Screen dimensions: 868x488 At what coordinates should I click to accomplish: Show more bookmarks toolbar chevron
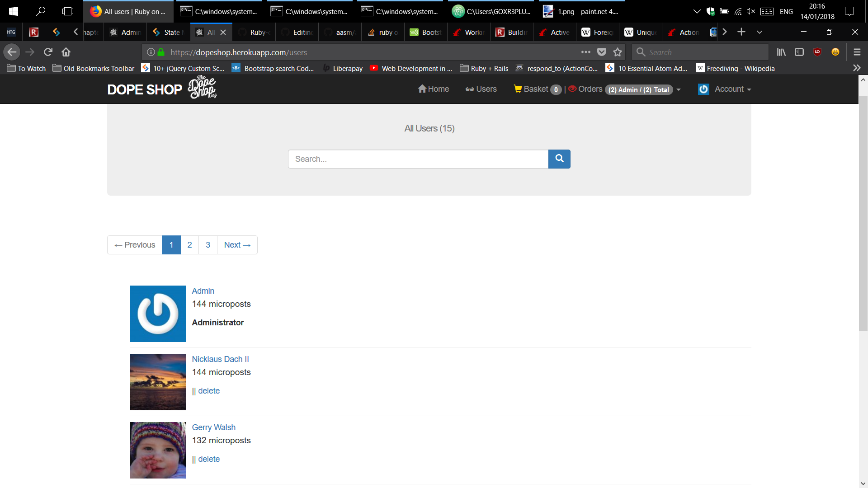(x=857, y=68)
